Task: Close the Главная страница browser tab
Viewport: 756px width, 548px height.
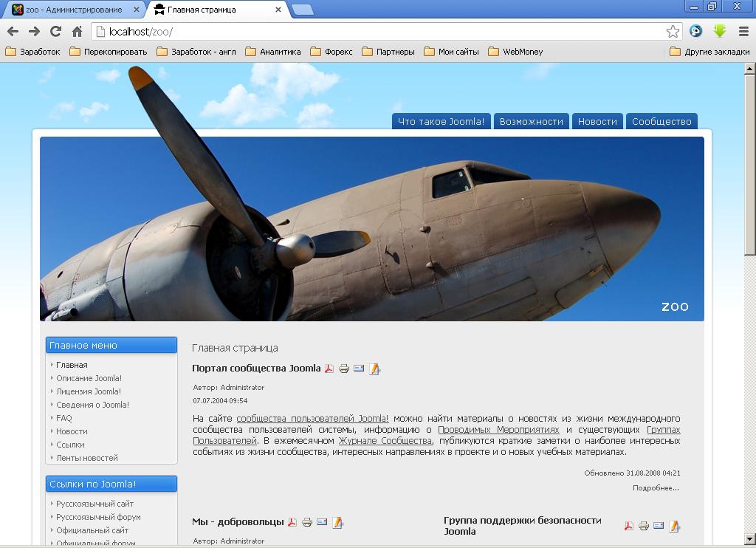Action: click(278, 10)
